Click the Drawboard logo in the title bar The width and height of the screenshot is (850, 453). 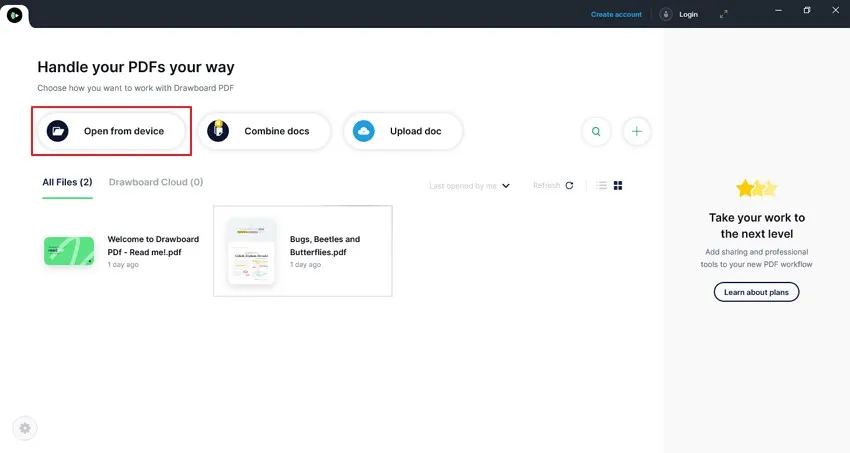(x=15, y=15)
